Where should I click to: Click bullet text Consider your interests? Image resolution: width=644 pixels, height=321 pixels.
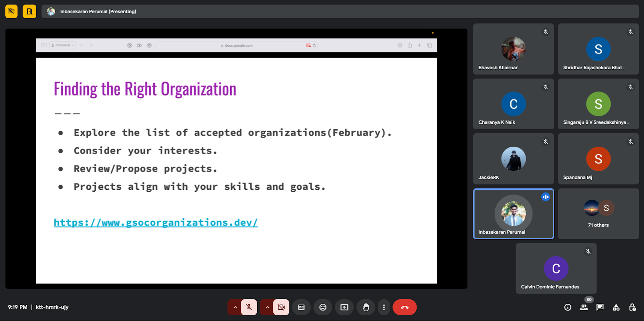click(x=145, y=151)
